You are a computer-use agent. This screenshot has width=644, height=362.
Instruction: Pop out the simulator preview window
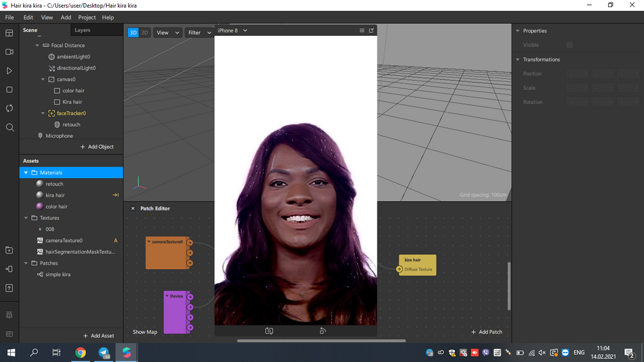[371, 30]
